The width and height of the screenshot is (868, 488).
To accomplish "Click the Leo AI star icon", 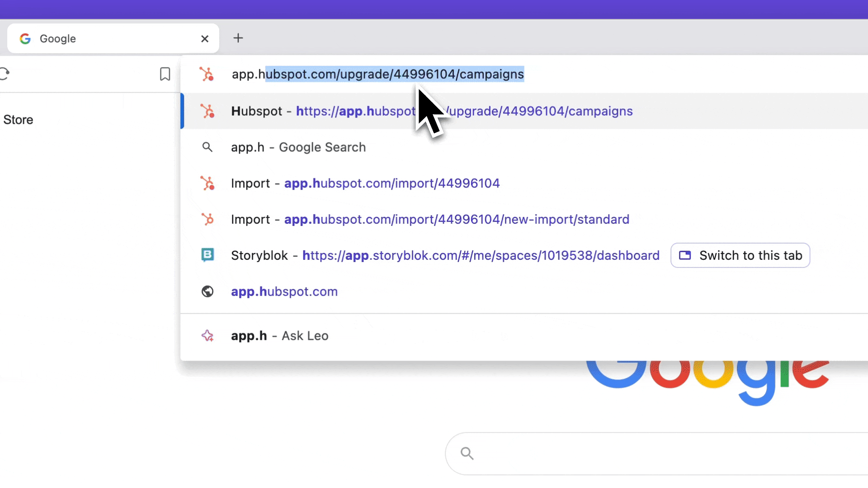I will coord(208,336).
